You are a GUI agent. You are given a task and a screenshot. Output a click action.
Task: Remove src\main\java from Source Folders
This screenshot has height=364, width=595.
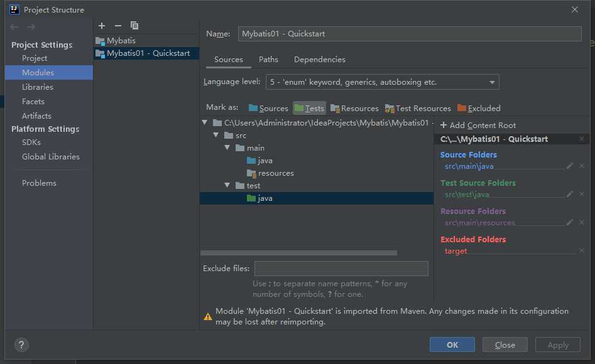(582, 166)
